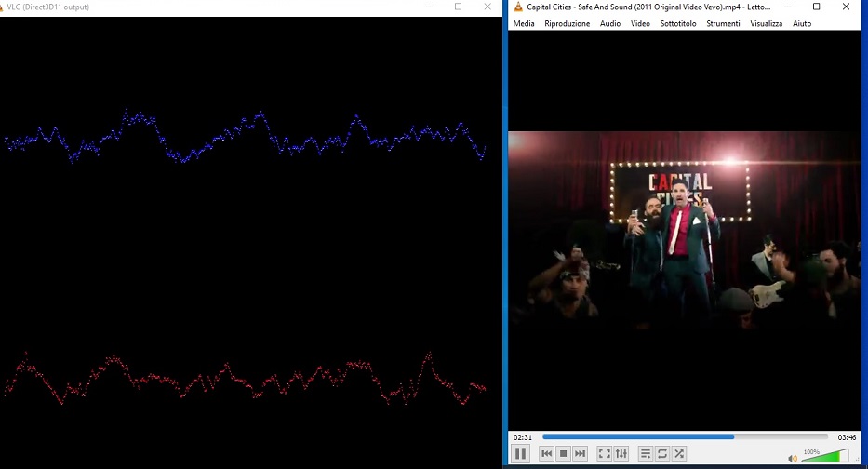
Task: Minimize the Capital Cities VLC window
Action: tap(787, 7)
